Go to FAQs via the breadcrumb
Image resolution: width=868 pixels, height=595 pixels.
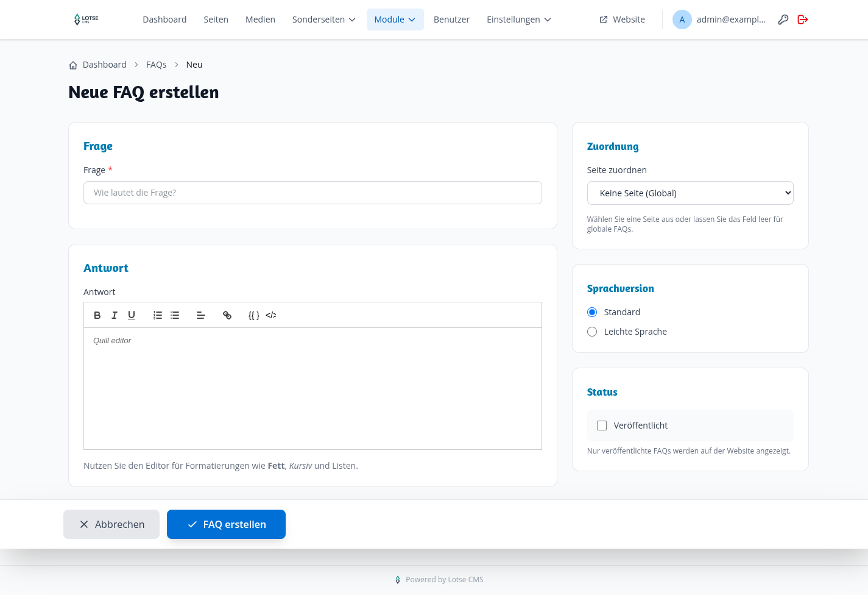(x=157, y=65)
